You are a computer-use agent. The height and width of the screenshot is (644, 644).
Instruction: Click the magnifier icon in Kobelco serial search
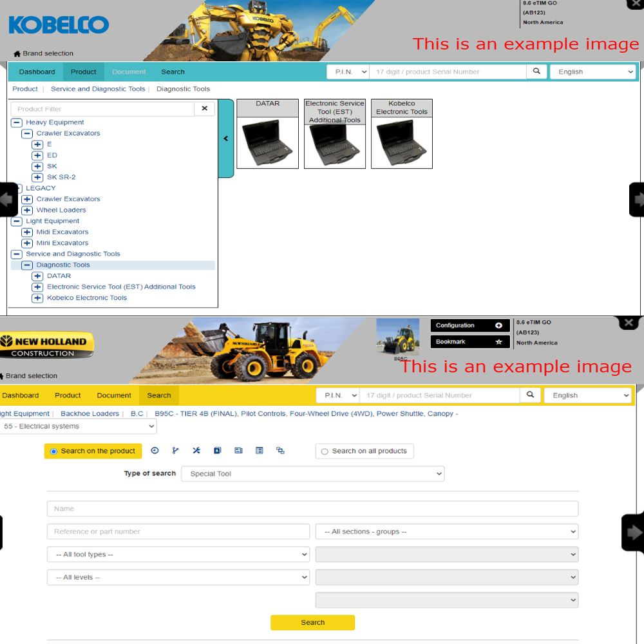536,71
